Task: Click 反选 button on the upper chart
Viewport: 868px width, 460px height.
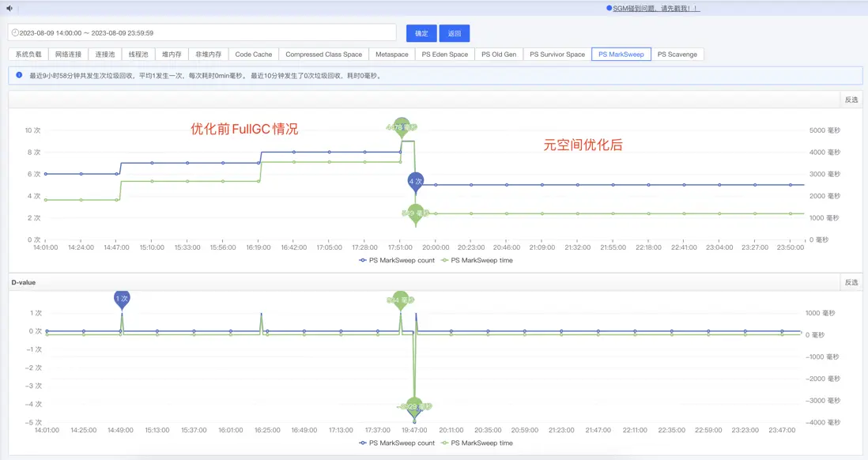Action: pyautogui.click(x=851, y=100)
